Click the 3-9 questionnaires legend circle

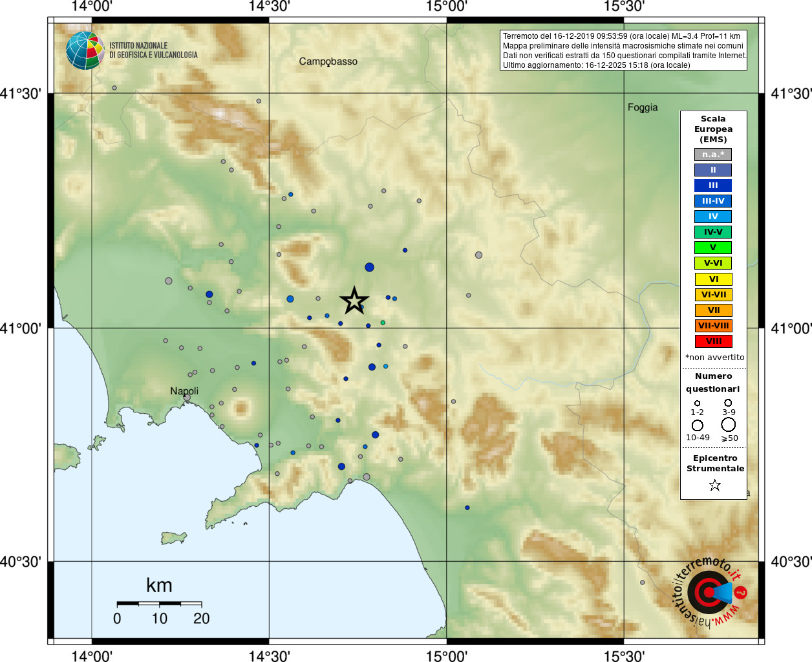[x=728, y=403]
